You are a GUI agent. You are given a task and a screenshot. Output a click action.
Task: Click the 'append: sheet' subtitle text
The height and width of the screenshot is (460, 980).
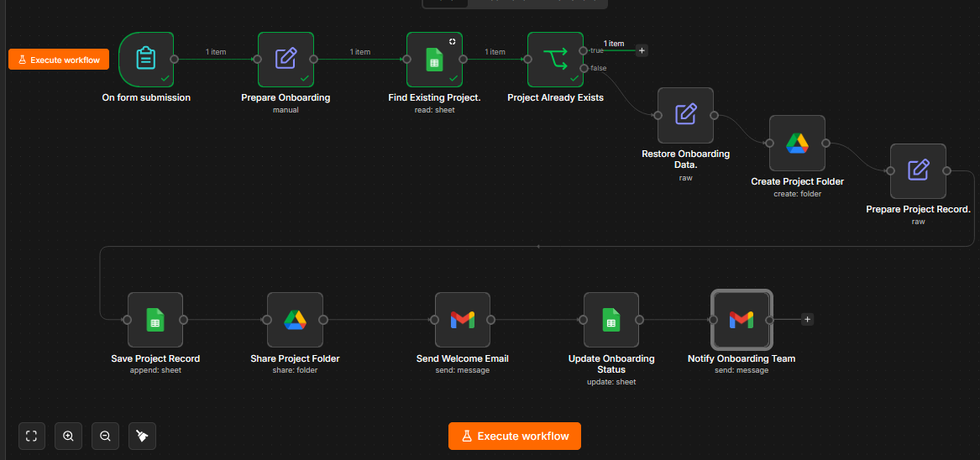click(x=155, y=370)
